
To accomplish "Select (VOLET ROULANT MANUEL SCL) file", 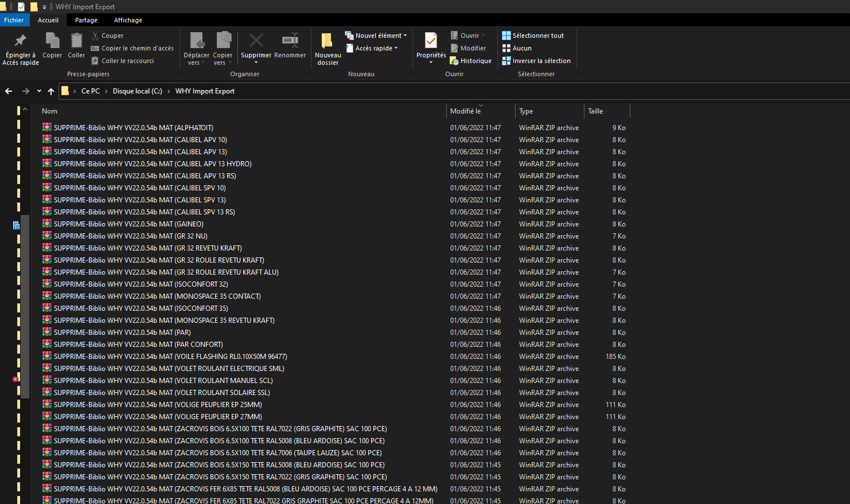I will coord(163,381).
